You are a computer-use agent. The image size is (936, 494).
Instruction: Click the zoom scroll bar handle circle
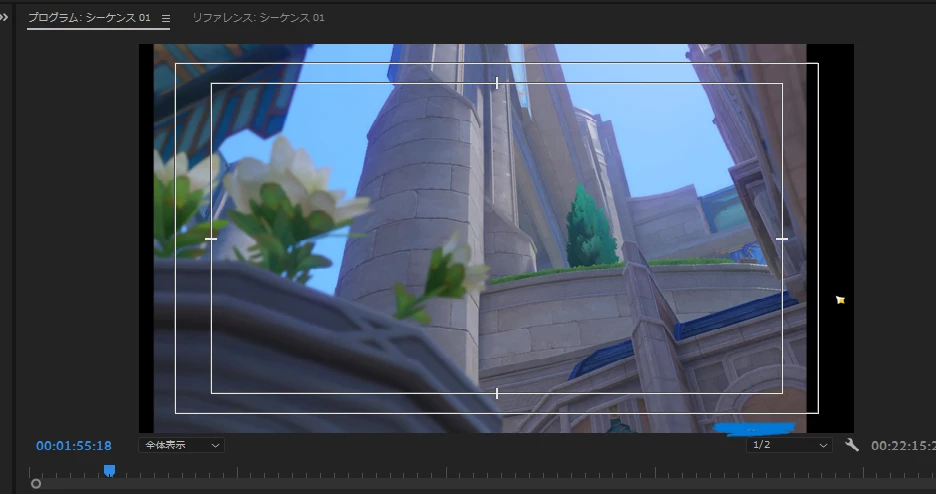click(x=36, y=484)
